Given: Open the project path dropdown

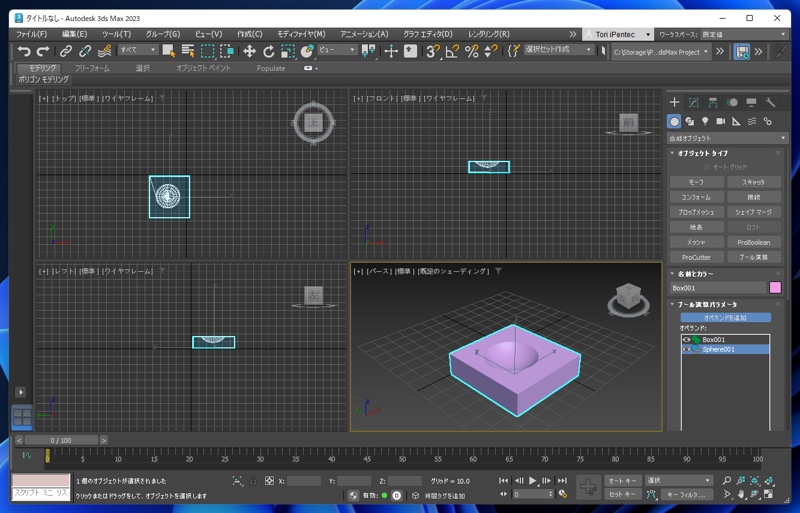Looking at the screenshot, I should point(661,52).
